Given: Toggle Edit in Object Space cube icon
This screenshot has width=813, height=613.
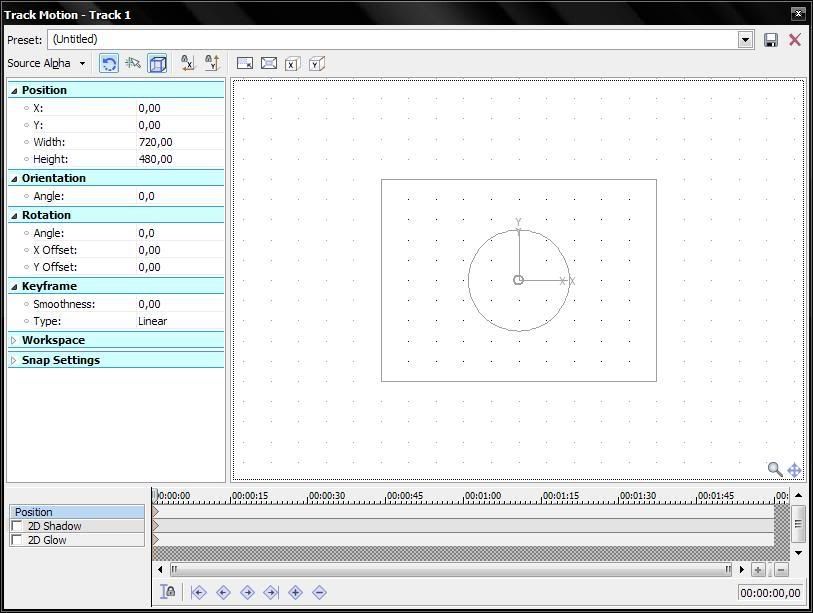Looking at the screenshot, I should pos(157,64).
